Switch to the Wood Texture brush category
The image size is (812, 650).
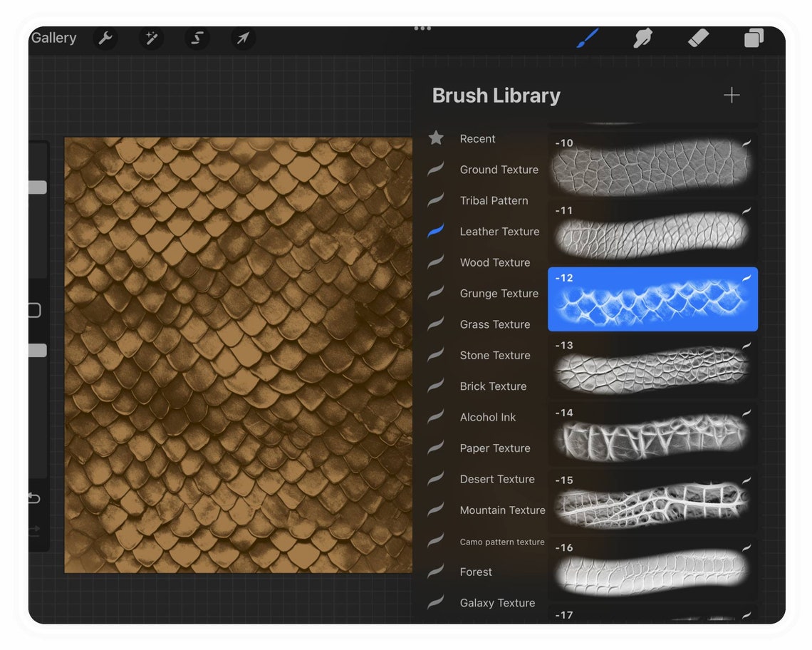pos(496,262)
